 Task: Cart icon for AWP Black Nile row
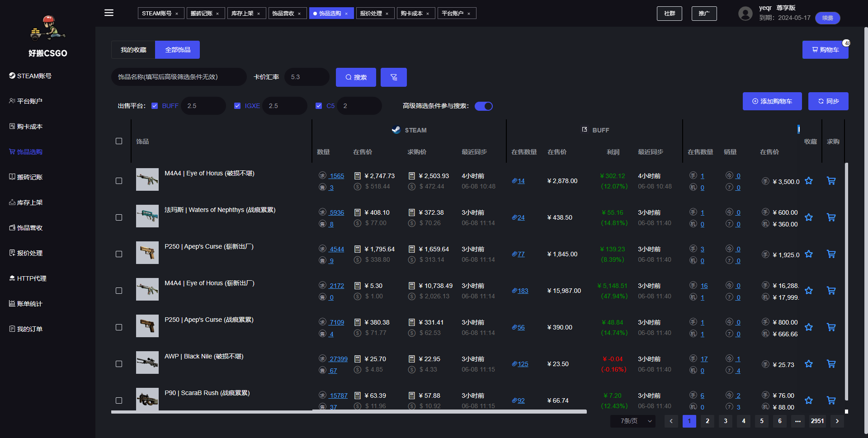(831, 364)
